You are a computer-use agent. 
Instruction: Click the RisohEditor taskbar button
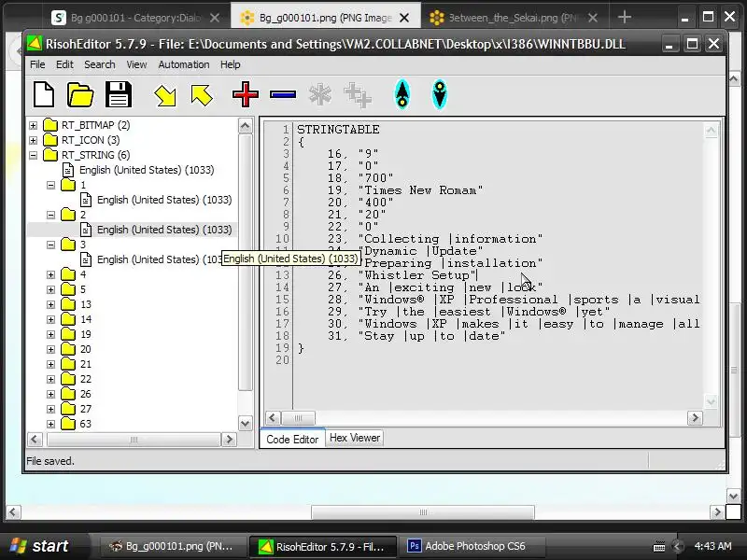(x=323, y=546)
